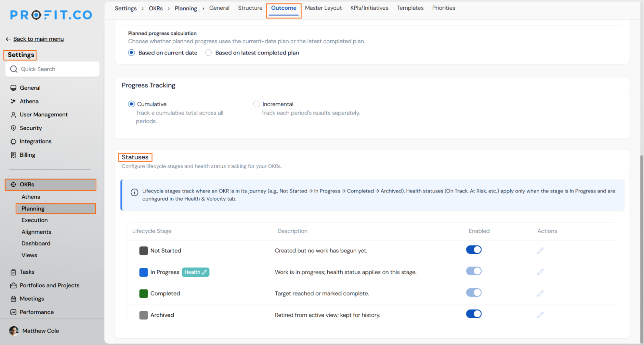644x345 pixels.
Task: Open Matthew Cole user profile
Action: [34, 331]
